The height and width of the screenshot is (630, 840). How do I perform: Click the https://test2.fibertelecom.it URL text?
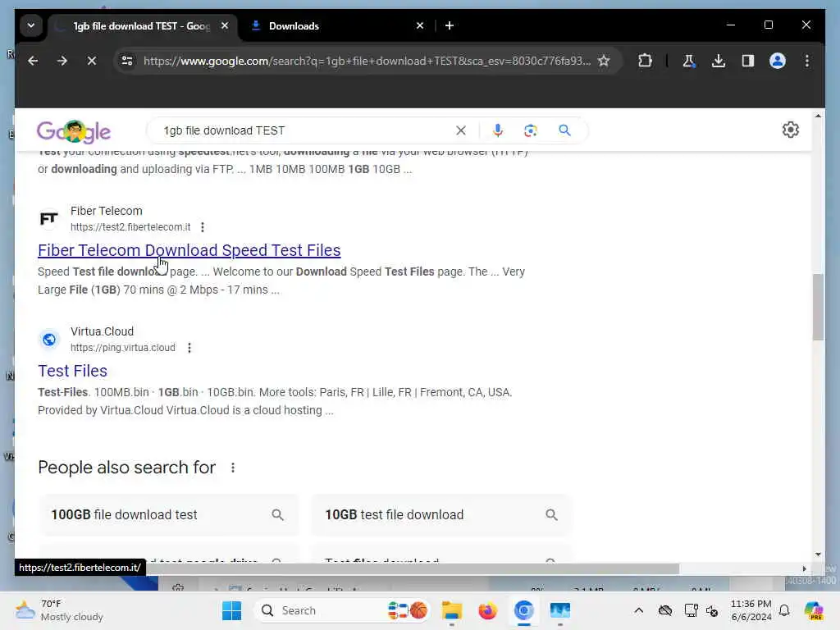click(130, 227)
